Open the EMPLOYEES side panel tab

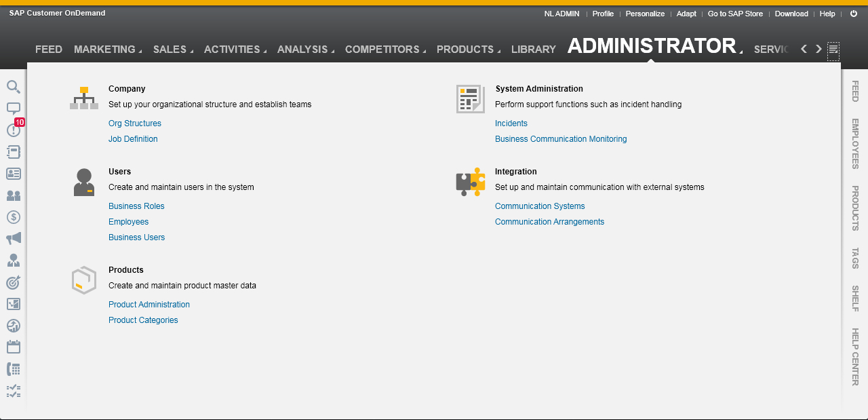(855, 144)
